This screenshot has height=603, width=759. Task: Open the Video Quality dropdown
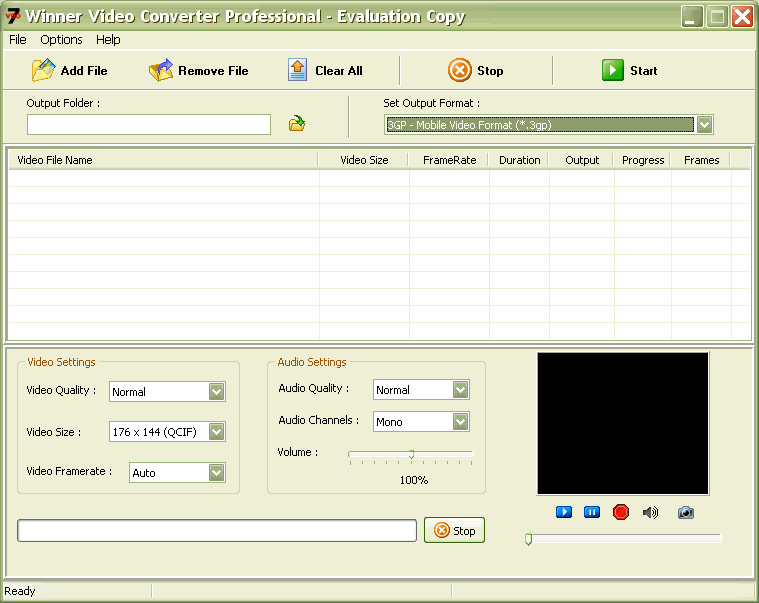point(216,392)
